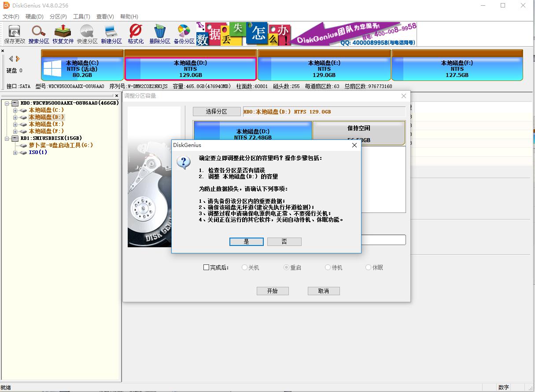Click the 快速分区 (Quick Partition) icon
535x392 pixels.
click(x=87, y=34)
